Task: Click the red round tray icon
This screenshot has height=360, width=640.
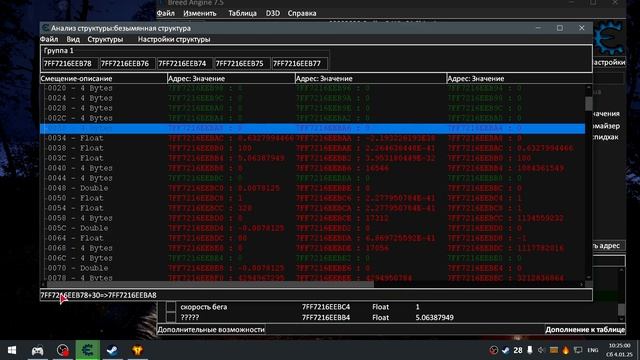Action: [493, 350]
